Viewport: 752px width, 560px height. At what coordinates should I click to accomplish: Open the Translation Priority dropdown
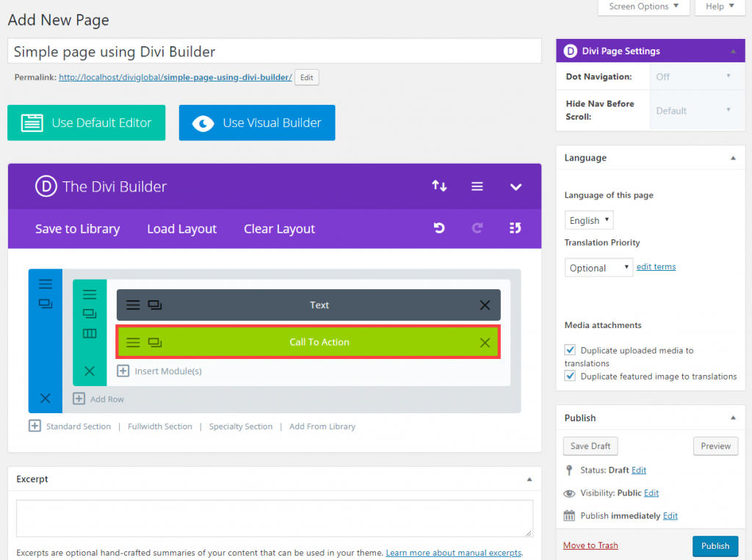tap(599, 268)
